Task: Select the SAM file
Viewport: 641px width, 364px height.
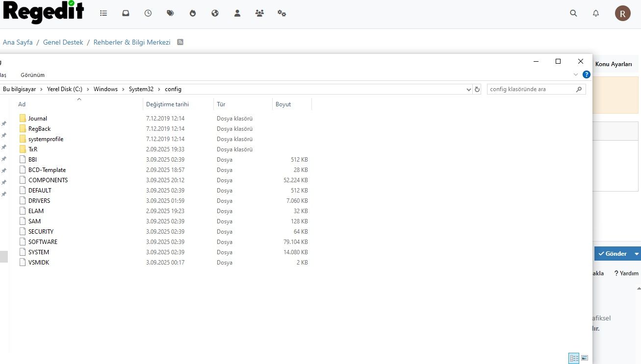Action: coord(34,221)
